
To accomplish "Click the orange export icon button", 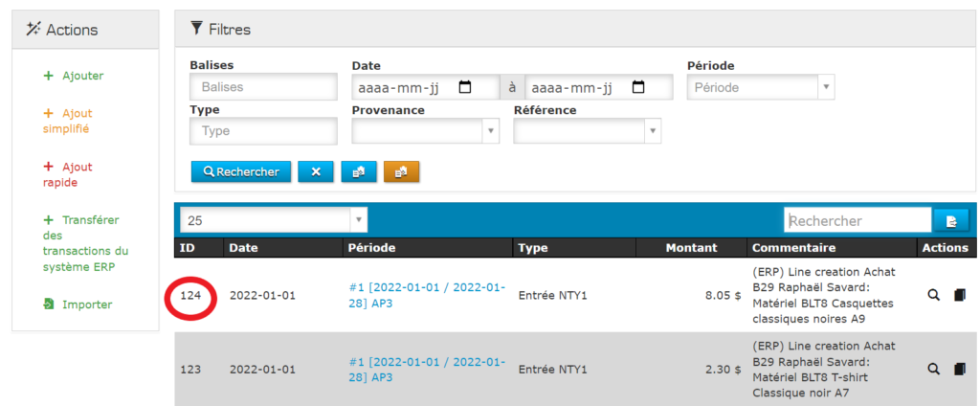I will (401, 171).
